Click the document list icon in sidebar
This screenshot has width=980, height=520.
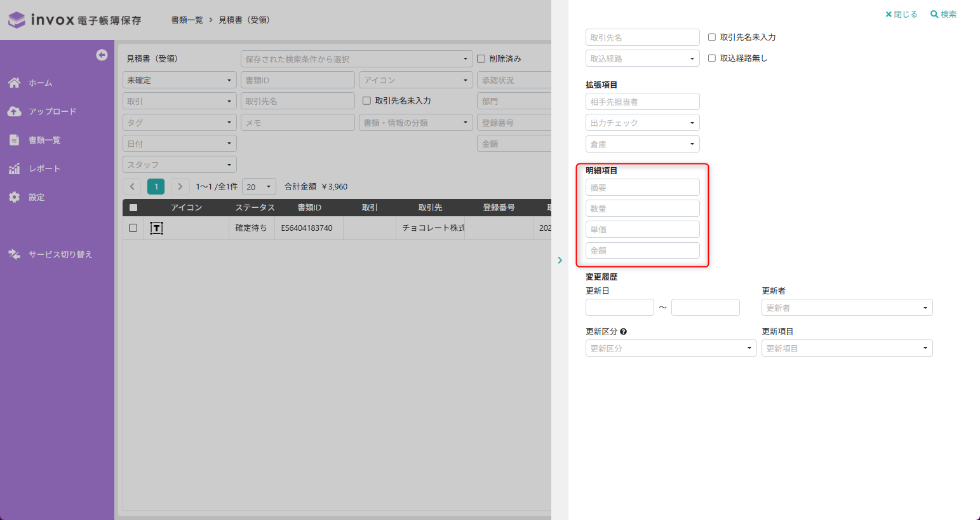(14, 140)
